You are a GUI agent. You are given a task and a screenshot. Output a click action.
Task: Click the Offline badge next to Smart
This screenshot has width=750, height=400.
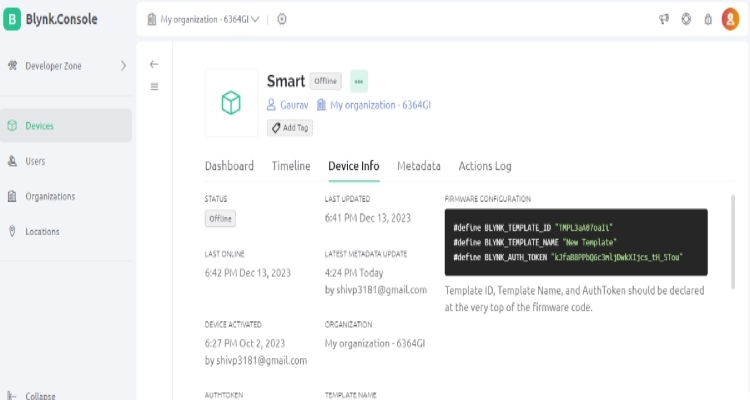point(326,81)
